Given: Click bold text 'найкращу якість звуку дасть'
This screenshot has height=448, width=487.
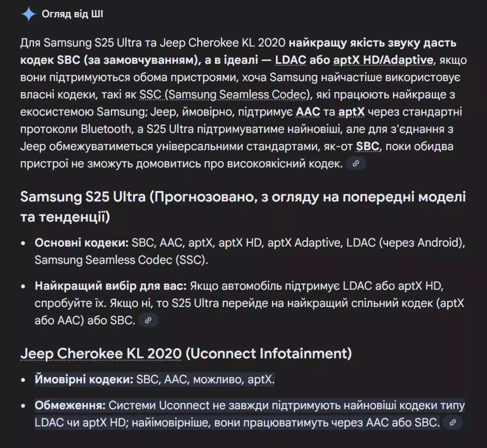Looking at the screenshot, I should coord(372,43).
